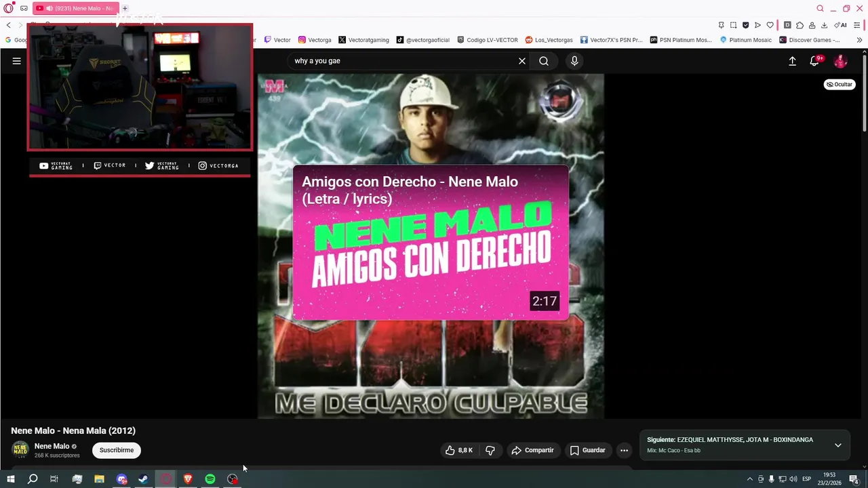The width and height of the screenshot is (868, 488).
Task: Open Brave browser from the taskbar
Action: [x=188, y=479]
